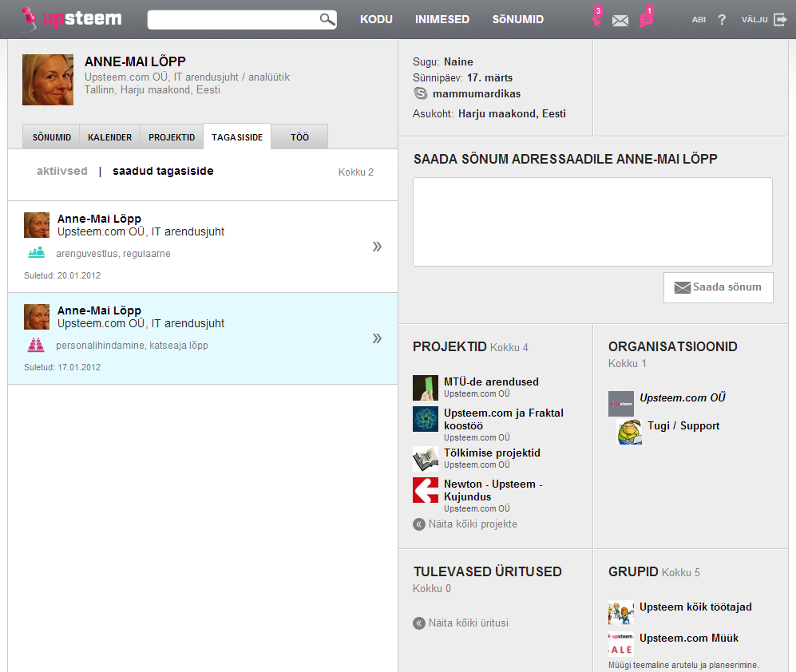Click the ANNE-MAI LÕPP profile heading
The height and width of the screenshot is (672, 796).
[135, 62]
